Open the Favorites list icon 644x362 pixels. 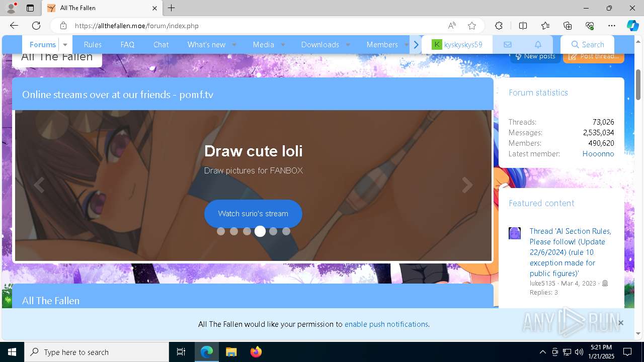(545, 26)
